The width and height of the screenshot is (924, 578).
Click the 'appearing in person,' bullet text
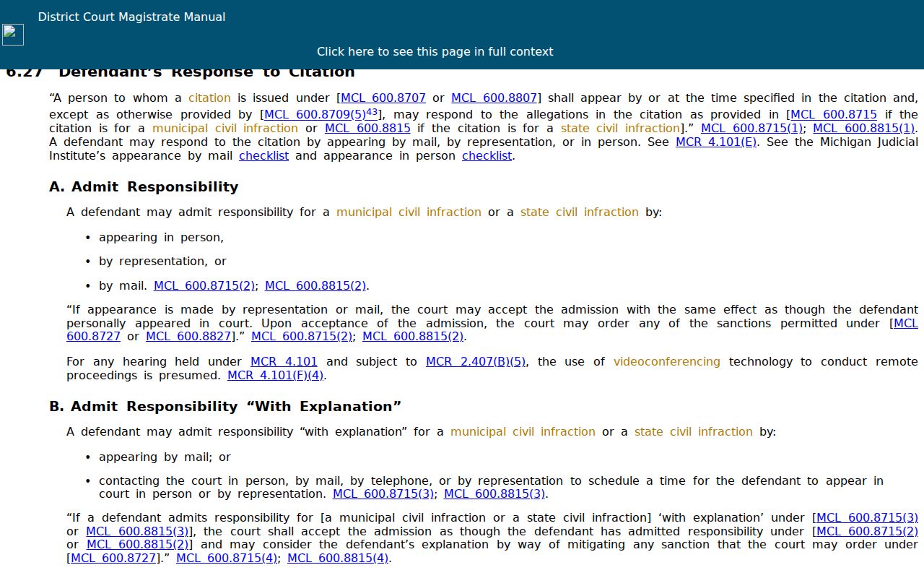(x=162, y=238)
